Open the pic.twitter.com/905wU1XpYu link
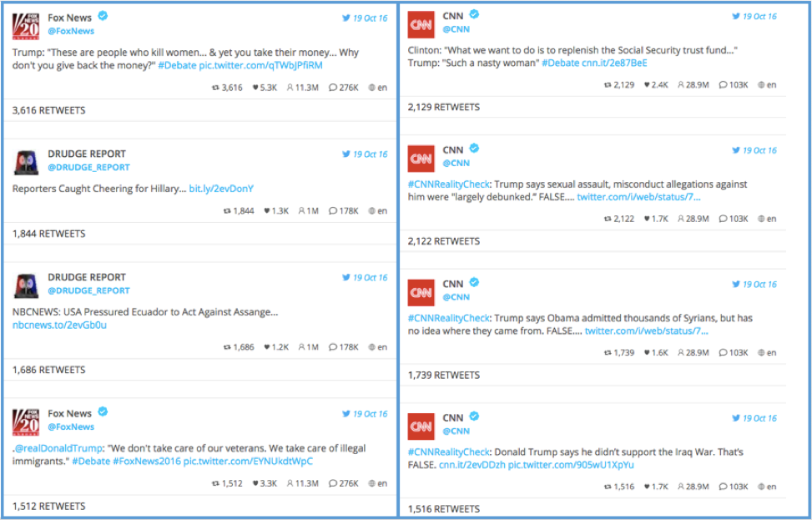The height and width of the screenshot is (520, 812). (x=571, y=465)
